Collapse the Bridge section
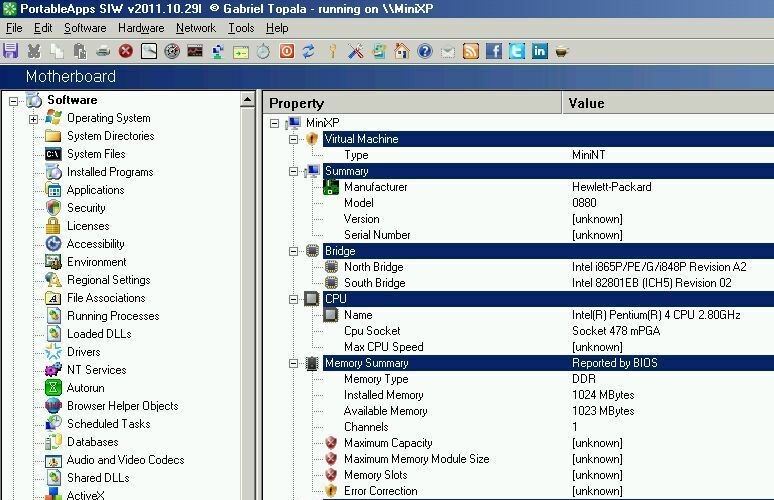Viewport: 774px width, 500px height. (x=293, y=251)
